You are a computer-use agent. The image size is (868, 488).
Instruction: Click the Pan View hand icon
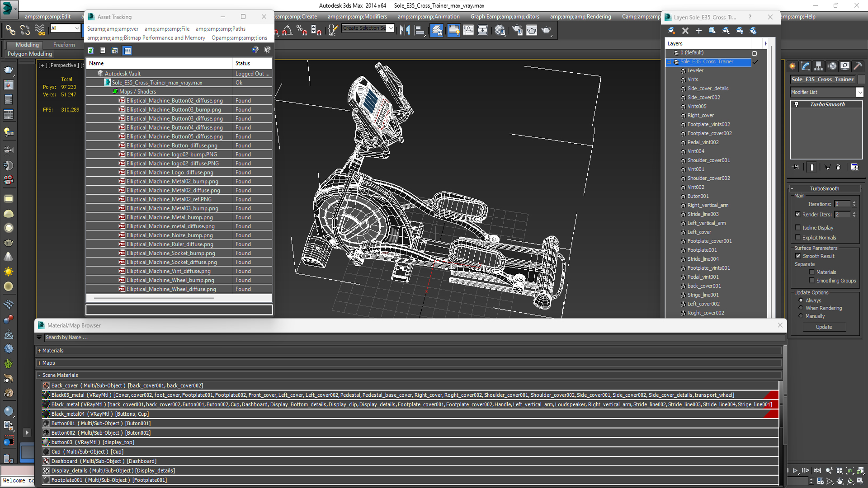[840, 481]
